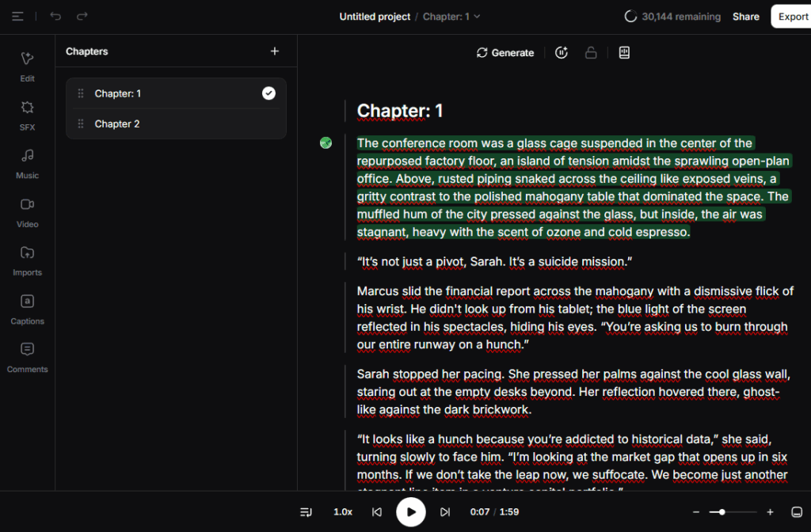Viewport: 811px width, 532px height.
Task: Open the Comments panel in the sidebar
Action: click(x=26, y=358)
